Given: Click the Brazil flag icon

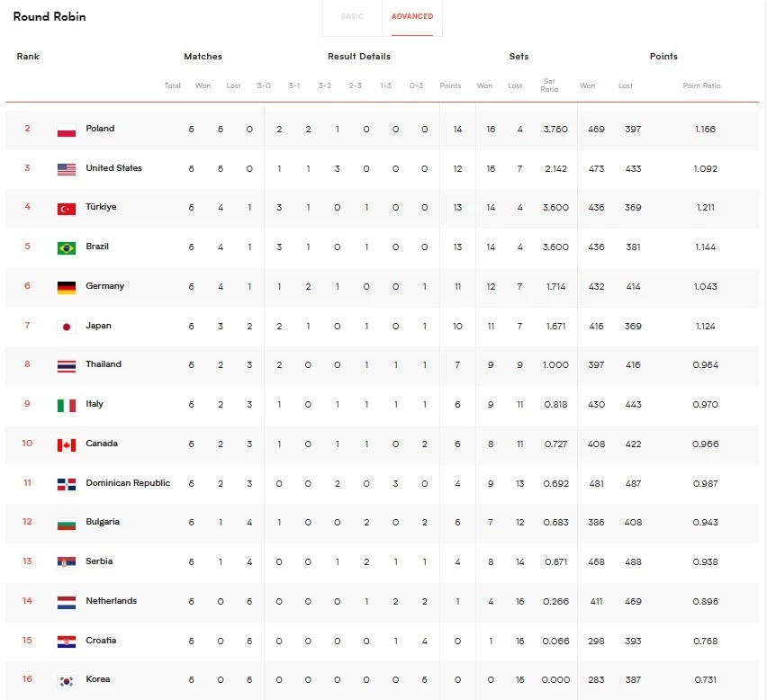Looking at the screenshot, I should [66, 247].
